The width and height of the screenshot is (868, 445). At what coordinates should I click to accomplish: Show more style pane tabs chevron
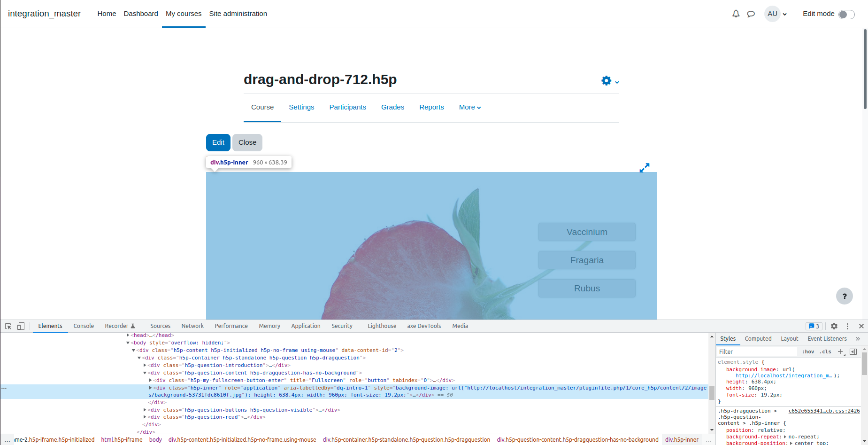coord(858,339)
